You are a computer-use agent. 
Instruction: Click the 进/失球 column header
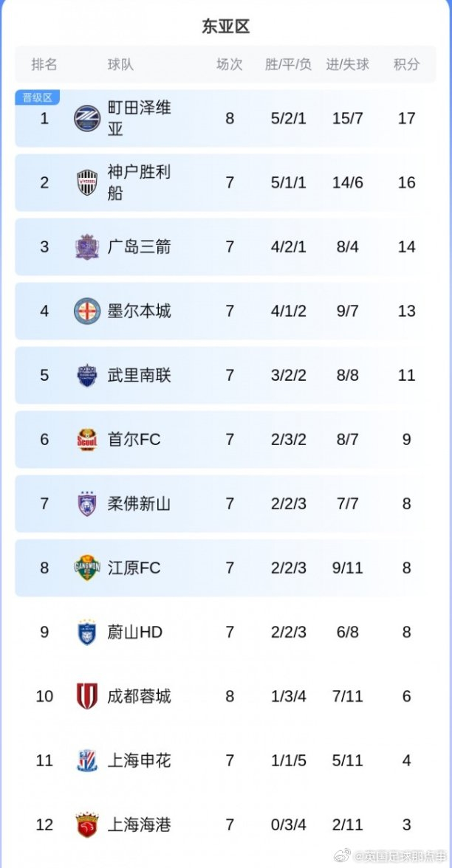click(348, 64)
